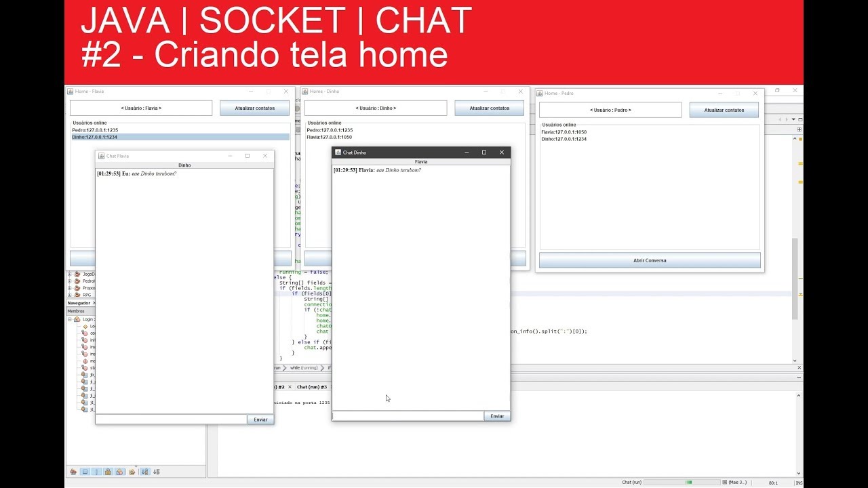The height and width of the screenshot is (488, 868).
Task: Expand the Pedro project tree node
Action: 69,281
